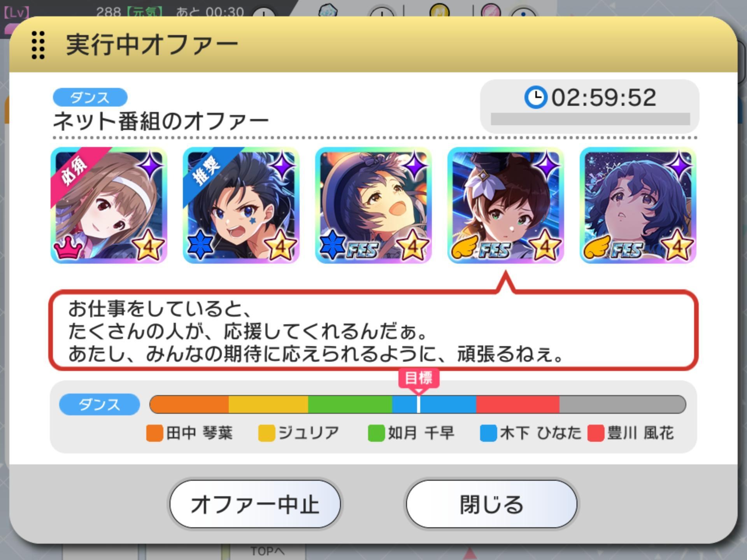Screen dimensions: 747x560
Task: Tap the green legend swatch for 如月 千早
Action: click(x=376, y=433)
